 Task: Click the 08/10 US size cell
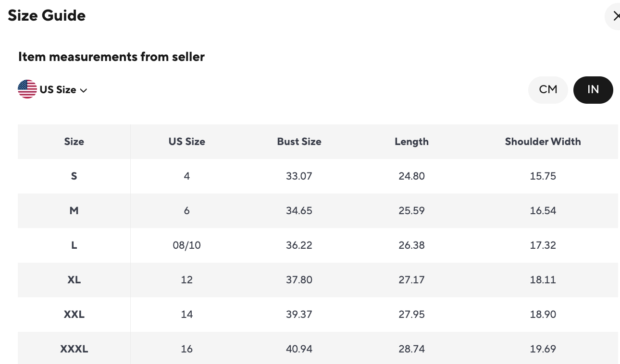coord(186,245)
